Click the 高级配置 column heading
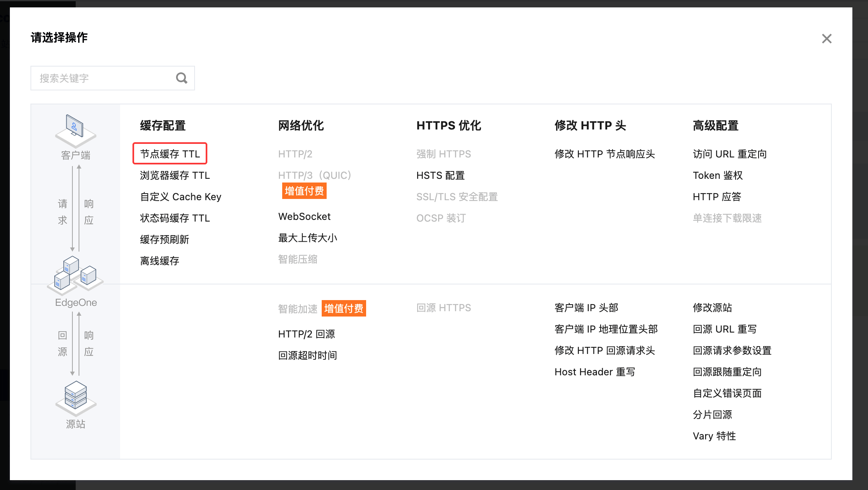The height and width of the screenshot is (490, 868). (x=716, y=125)
